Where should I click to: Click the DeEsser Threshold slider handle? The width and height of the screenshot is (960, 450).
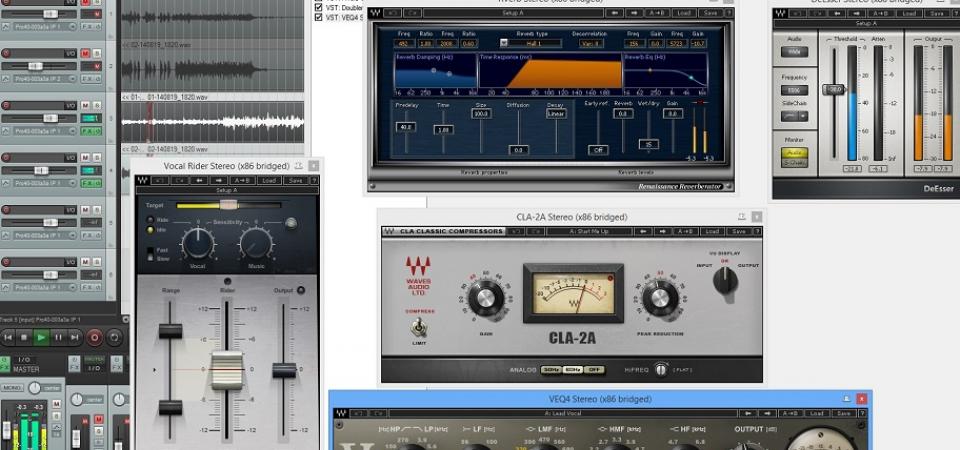pyautogui.click(x=832, y=89)
